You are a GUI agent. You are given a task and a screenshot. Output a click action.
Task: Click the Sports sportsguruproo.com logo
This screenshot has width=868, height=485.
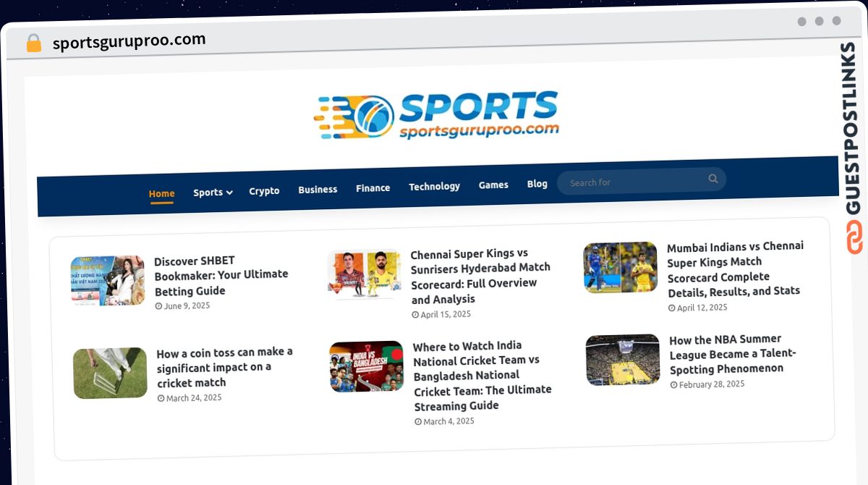tap(436, 114)
